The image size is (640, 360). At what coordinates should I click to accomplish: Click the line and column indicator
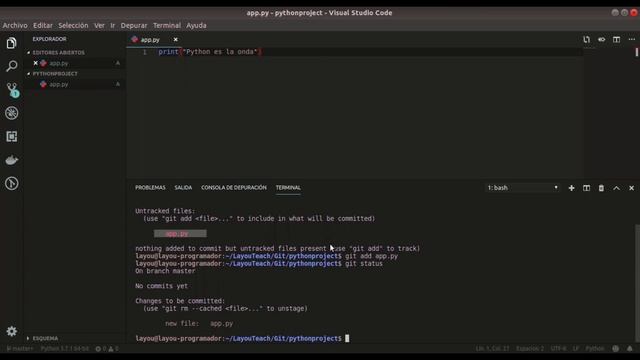492,349
